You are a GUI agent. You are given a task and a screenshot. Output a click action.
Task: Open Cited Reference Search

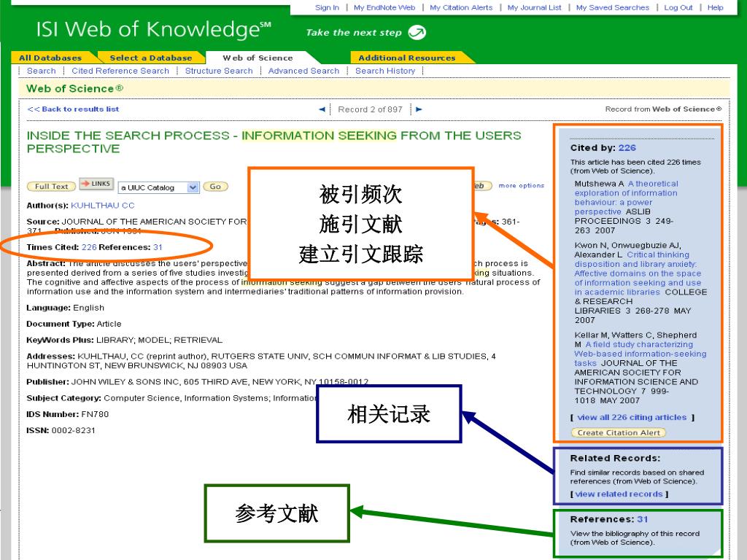[x=120, y=71]
